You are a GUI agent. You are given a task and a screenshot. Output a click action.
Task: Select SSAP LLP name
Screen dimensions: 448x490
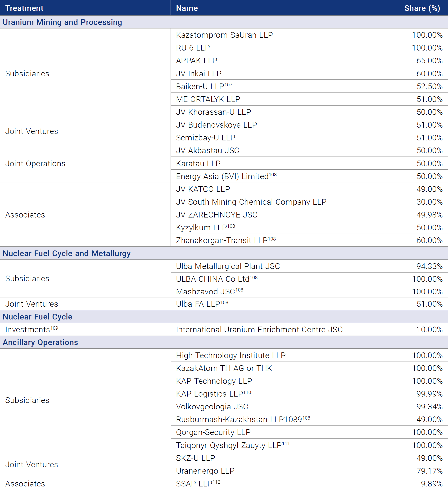198,483
